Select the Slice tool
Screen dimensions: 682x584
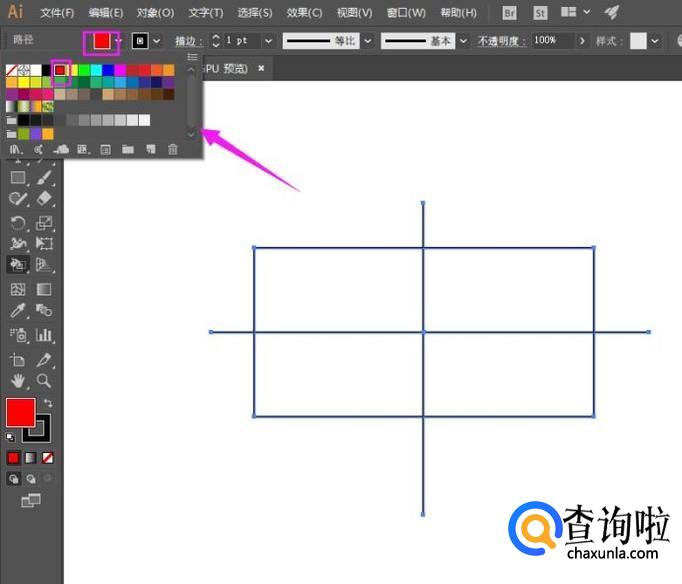click(x=44, y=360)
